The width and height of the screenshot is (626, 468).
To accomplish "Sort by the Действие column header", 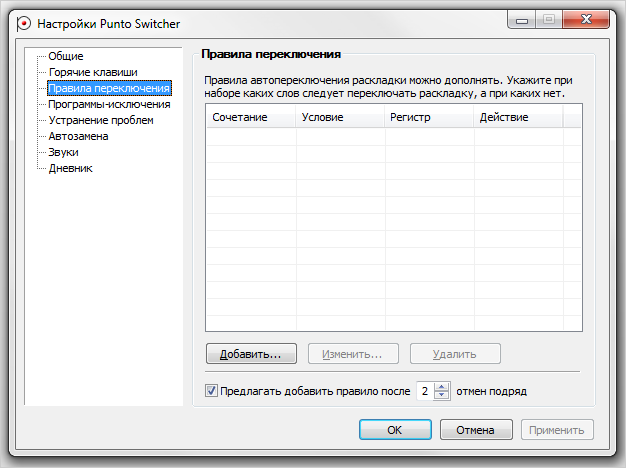I will [x=518, y=117].
